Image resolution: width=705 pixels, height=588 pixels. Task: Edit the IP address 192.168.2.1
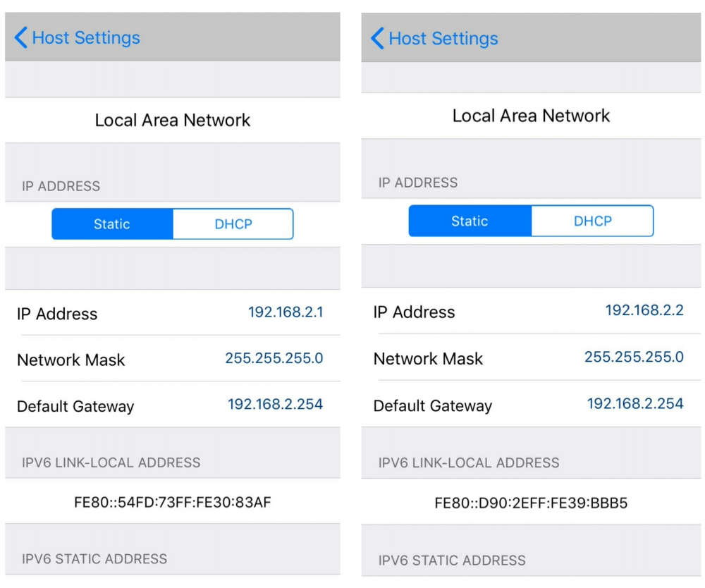click(x=286, y=312)
